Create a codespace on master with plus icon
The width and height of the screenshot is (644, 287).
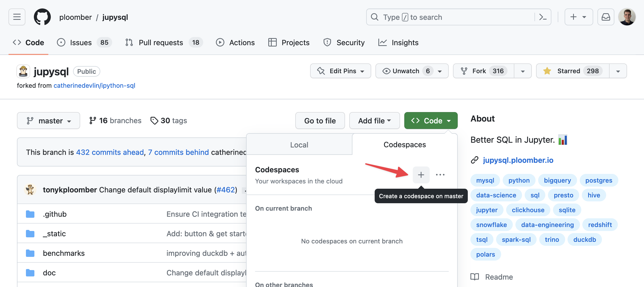tap(421, 175)
